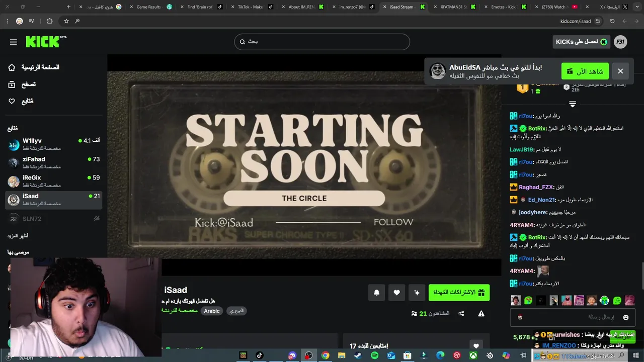The height and width of the screenshot is (362, 644).
Task: Click Raghad_FZX username in chat
Action: 536,187
